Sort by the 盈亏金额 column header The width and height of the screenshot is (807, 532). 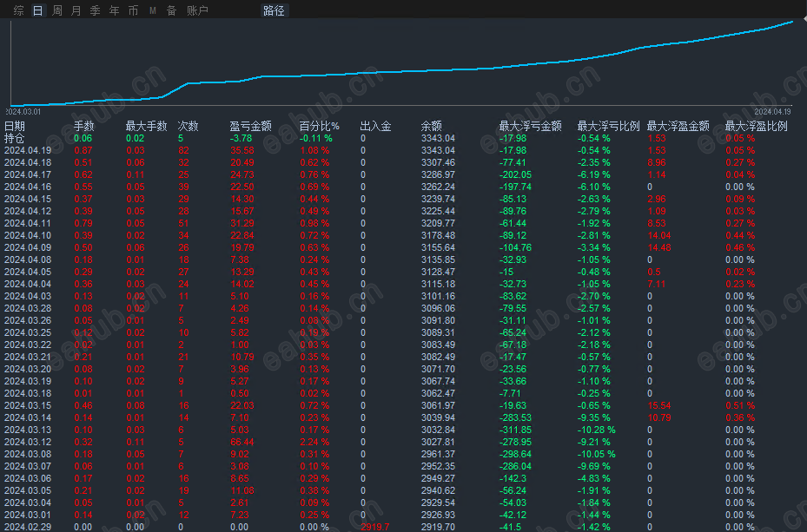[250, 125]
